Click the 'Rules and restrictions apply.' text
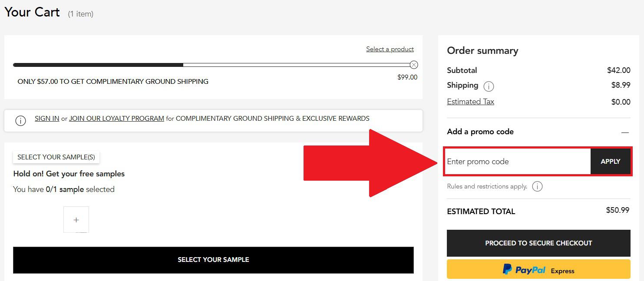 487,186
